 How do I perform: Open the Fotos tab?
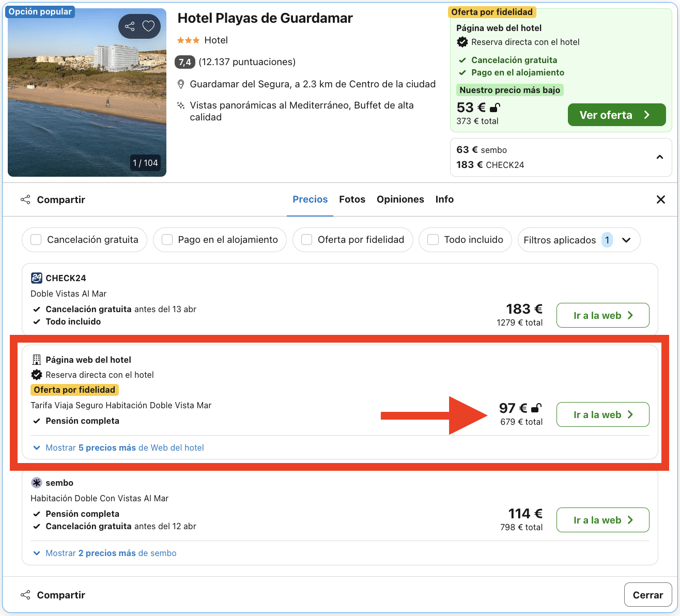point(352,199)
